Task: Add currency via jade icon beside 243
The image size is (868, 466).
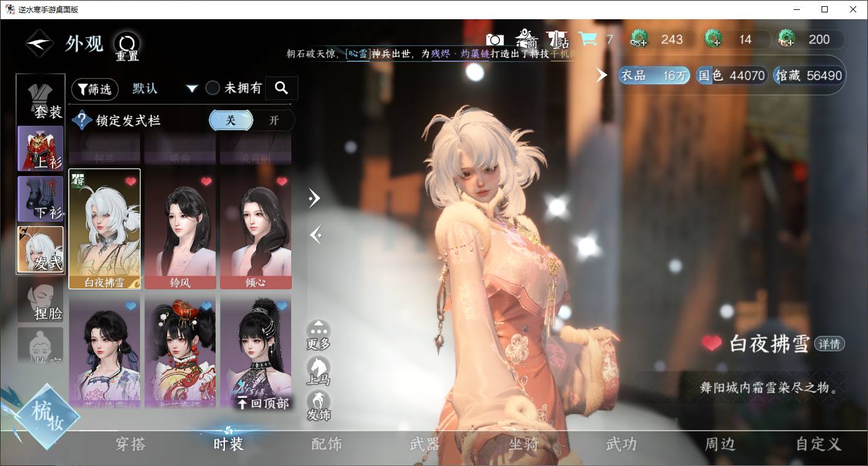Action: (639, 39)
